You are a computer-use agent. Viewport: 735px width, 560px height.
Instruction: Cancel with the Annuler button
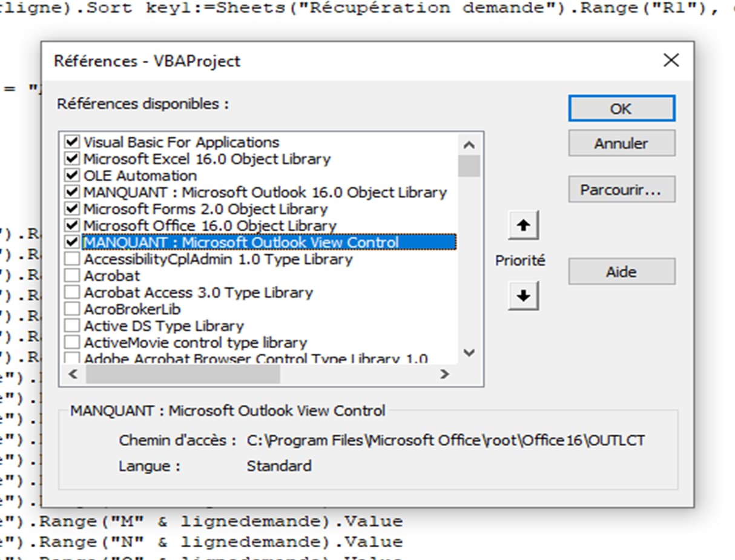click(621, 143)
